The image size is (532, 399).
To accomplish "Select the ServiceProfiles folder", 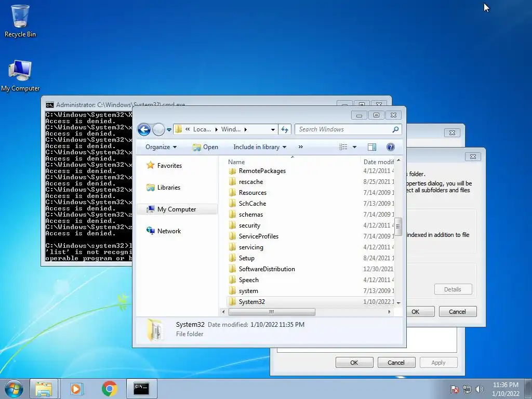I will coord(259,236).
